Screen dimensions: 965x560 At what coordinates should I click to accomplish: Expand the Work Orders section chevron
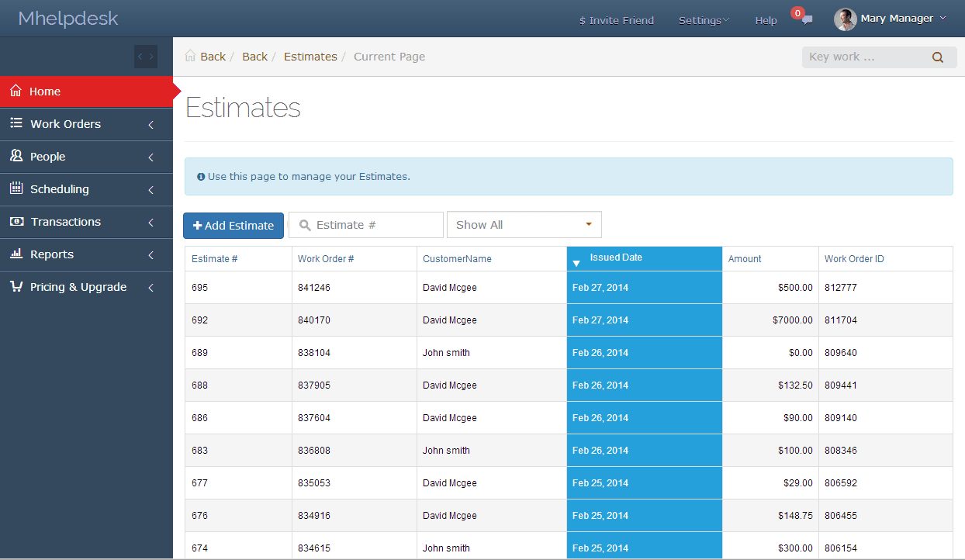tap(151, 124)
